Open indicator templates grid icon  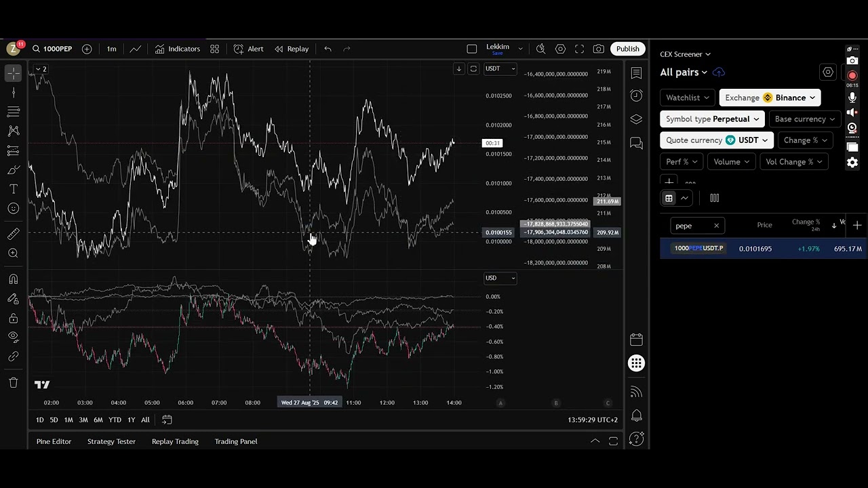214,49
